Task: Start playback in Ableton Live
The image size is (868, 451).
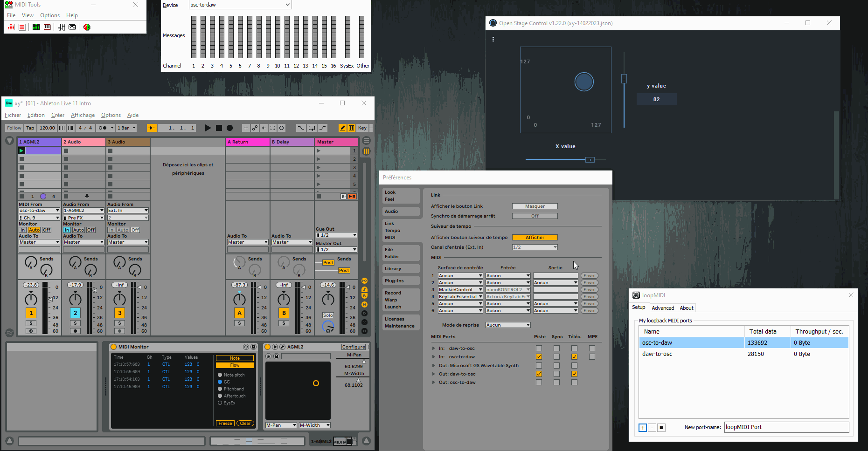Action: pyautogui.click(x=208, y=128)
